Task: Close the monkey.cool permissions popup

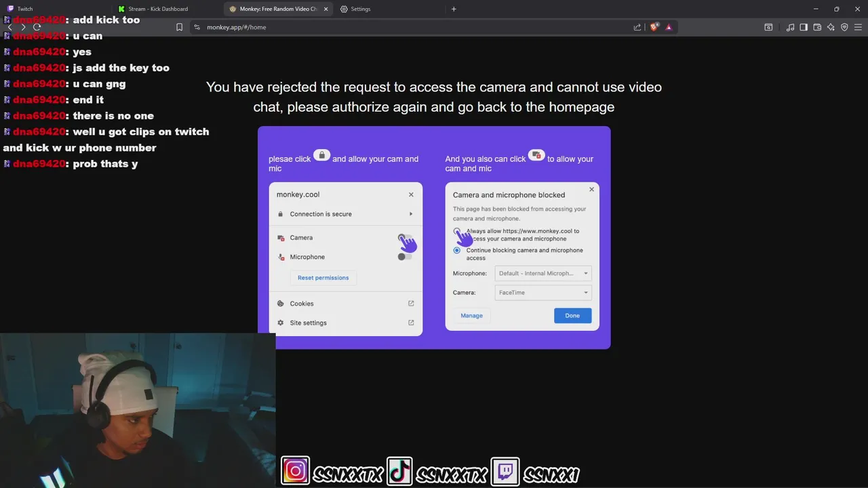Action: tap(411, 195)
